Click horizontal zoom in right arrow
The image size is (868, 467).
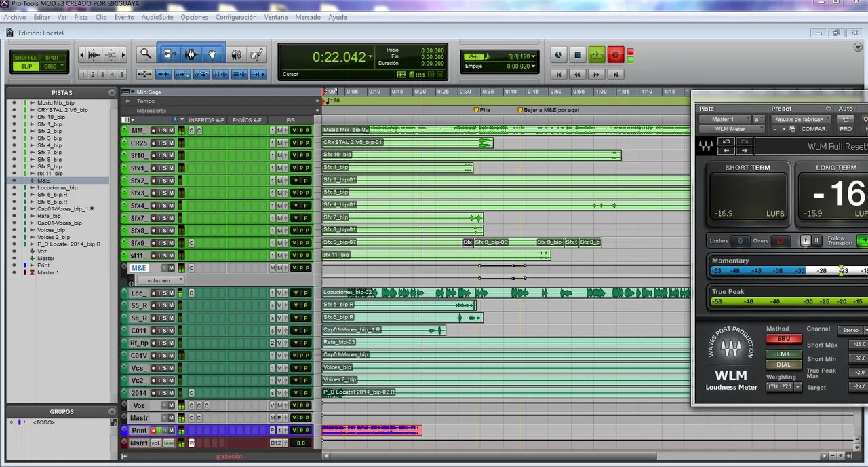(x=123, y=54)
